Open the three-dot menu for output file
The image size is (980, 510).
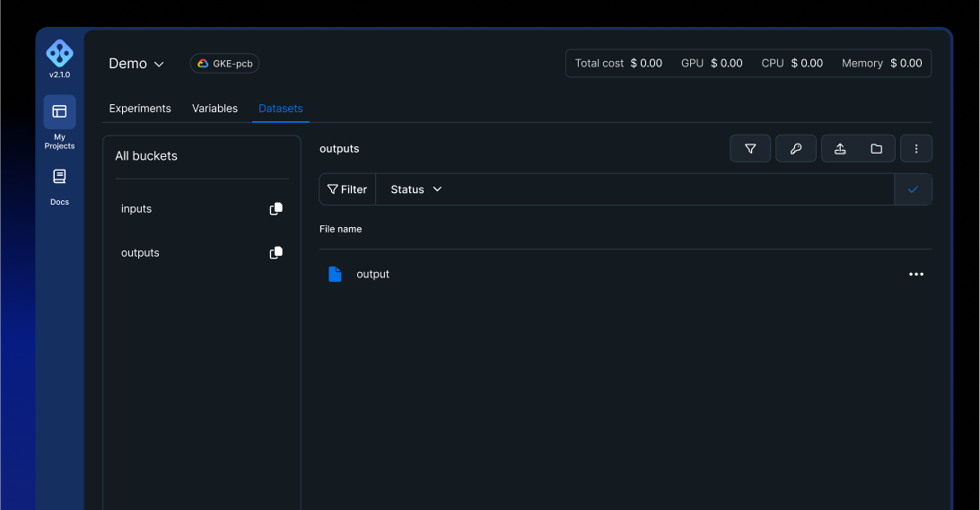pyautogui.click(x=916, y=275)
